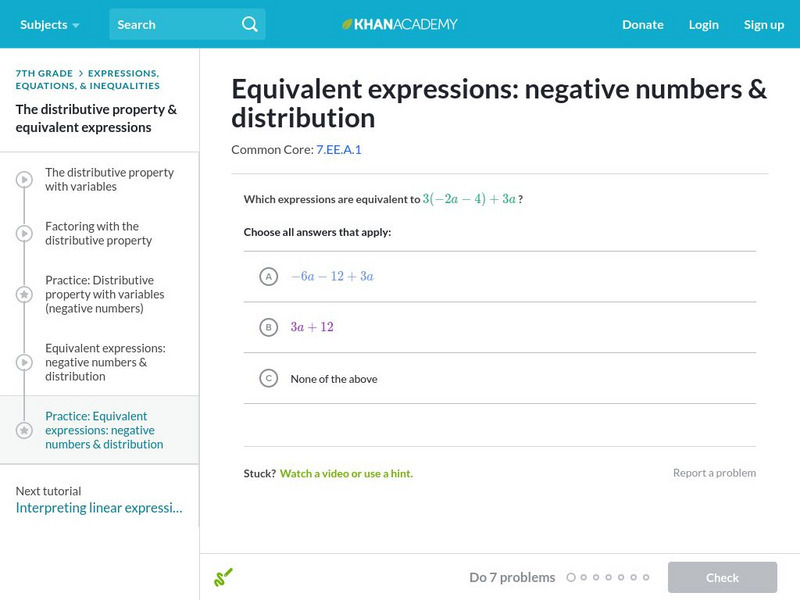Open the "Interpreting linear expressions" next tutorial
Viewport: 800px width, 600px height.
(x=99, y=507)
